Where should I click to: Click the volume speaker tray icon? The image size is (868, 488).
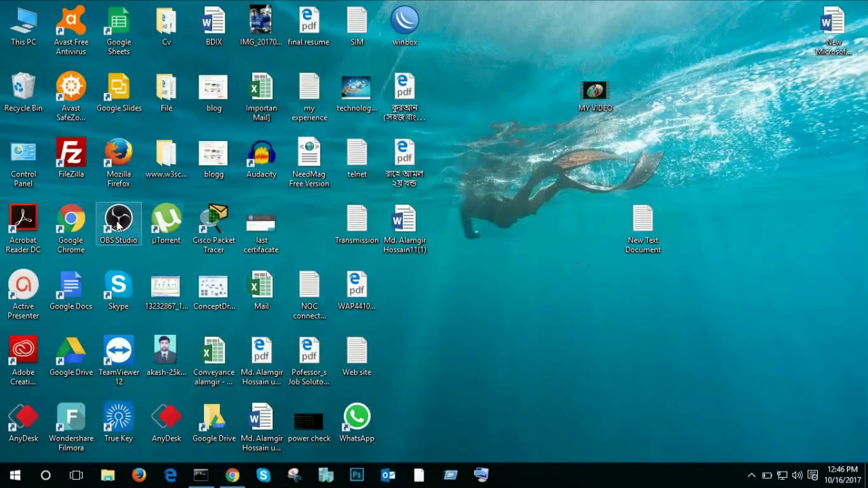click(797, 475)
